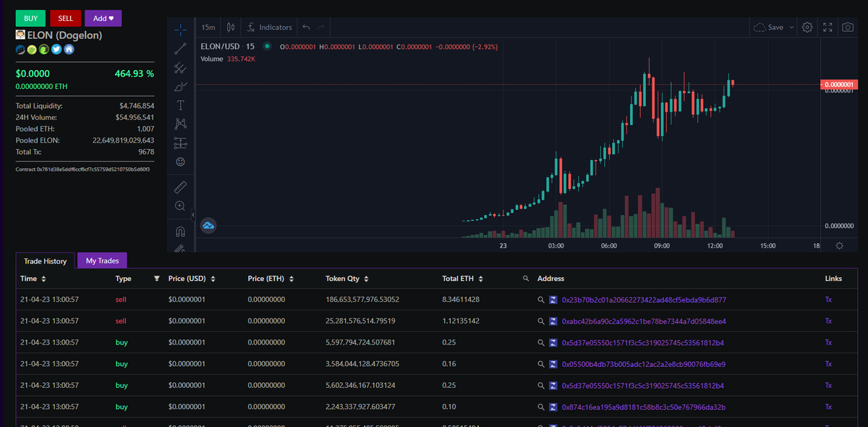
Task: Click the blue cloud chart logo
Action: point(208,226)
